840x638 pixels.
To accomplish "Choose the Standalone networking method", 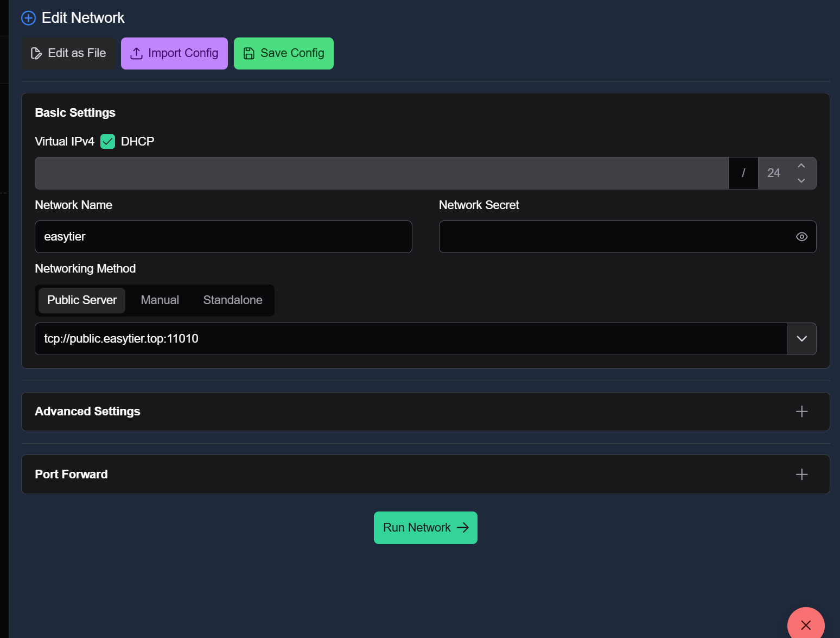I will [232, 300].
